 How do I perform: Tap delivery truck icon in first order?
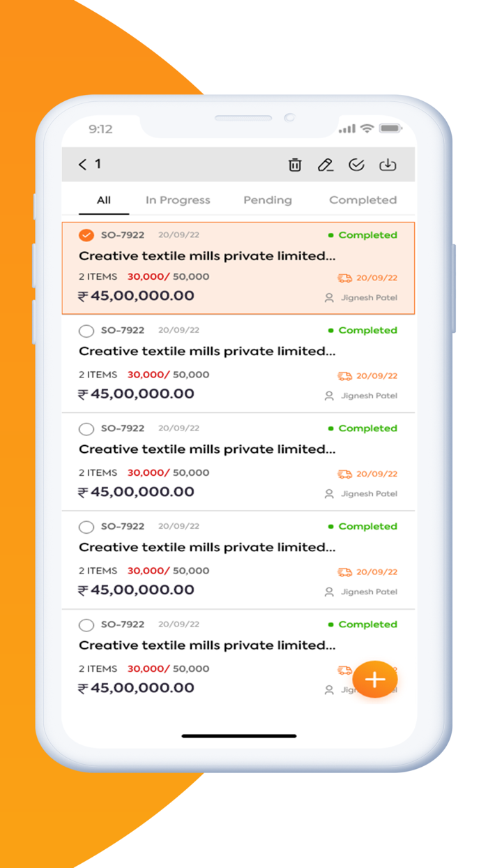(344, 278)
